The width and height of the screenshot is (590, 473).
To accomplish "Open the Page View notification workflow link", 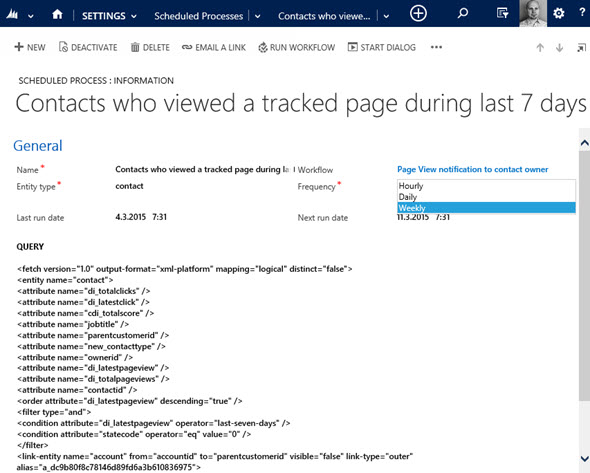I will point(473,169).
